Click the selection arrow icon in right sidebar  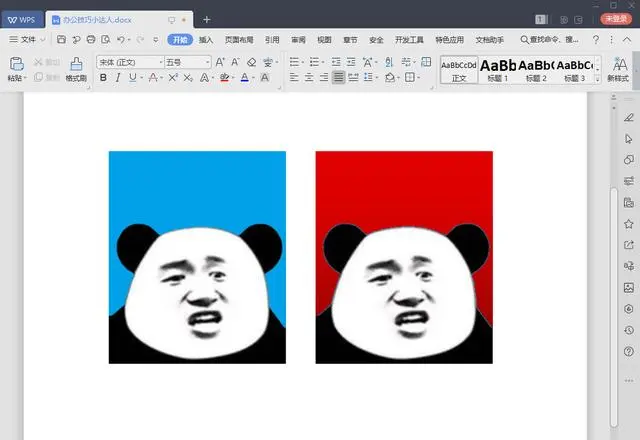point(629,139)
